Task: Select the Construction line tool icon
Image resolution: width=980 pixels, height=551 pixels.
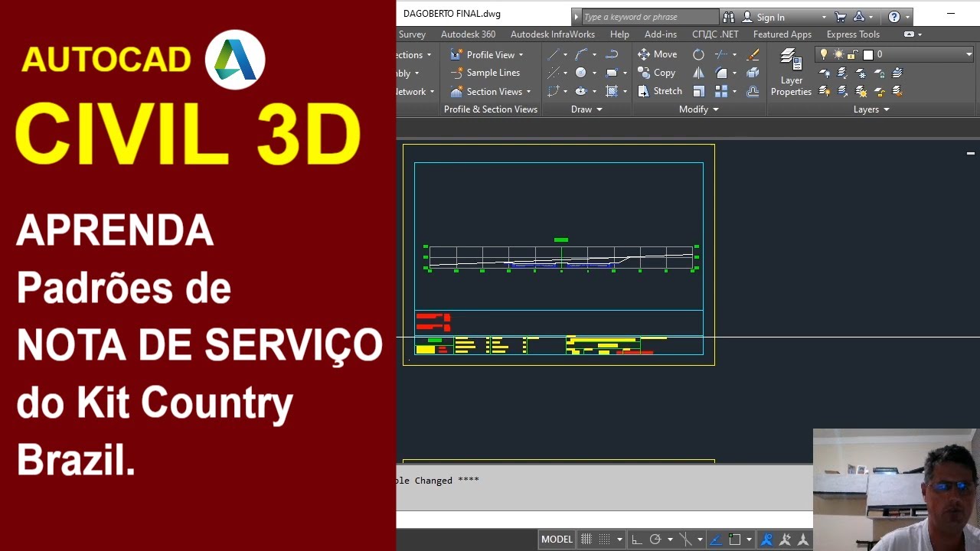Action: 553,73
